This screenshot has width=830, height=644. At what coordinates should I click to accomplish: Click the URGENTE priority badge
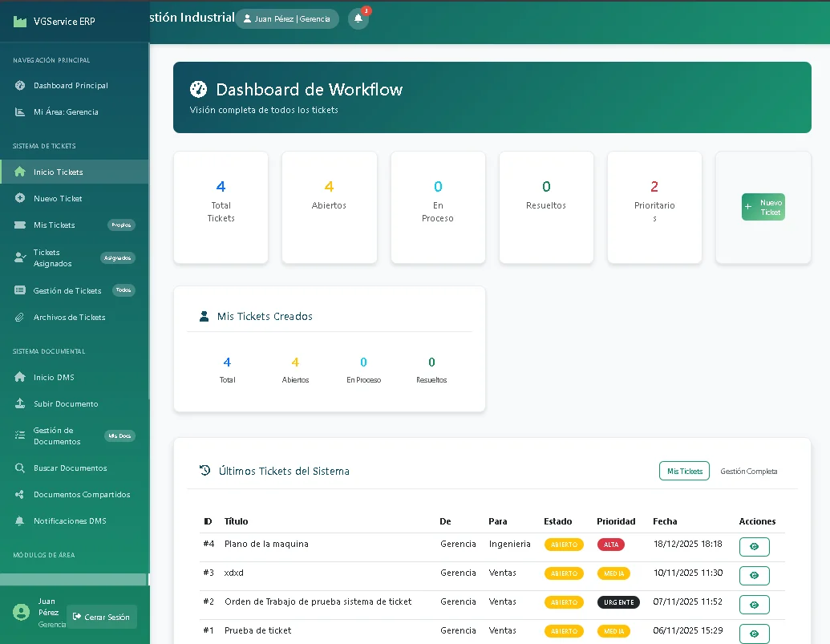pos(618,601)
